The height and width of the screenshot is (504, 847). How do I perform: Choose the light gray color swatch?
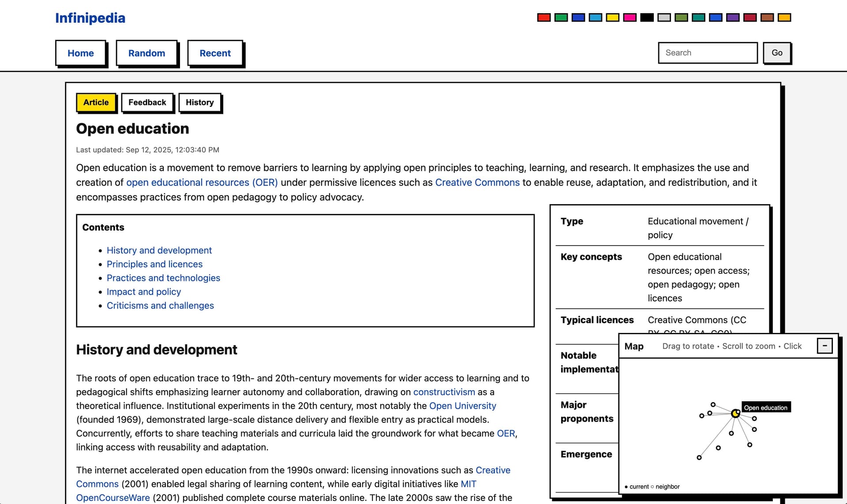(x=664, y=18)
